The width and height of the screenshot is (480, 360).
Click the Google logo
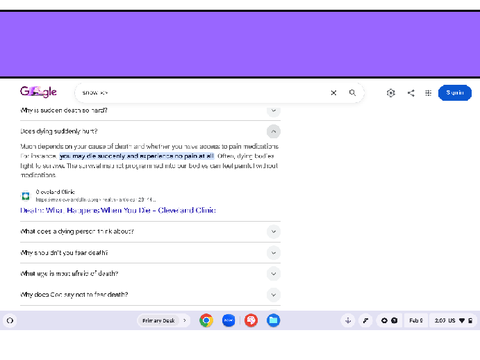coord(38,92)
